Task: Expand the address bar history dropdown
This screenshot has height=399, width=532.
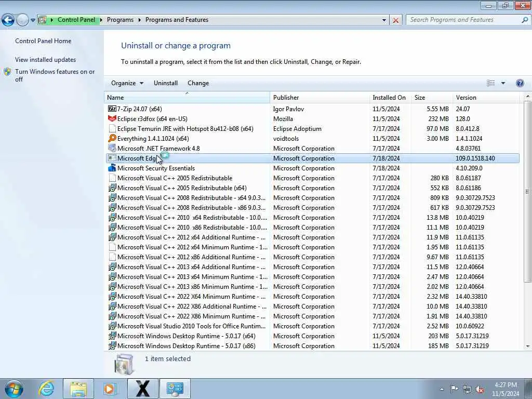Action: 384,20
